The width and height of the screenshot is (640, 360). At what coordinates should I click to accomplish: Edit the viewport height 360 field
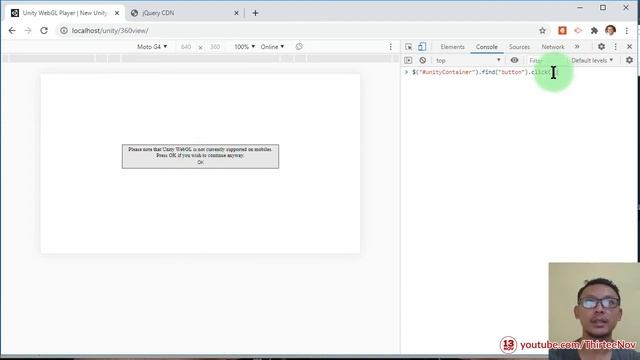point(215,47)
